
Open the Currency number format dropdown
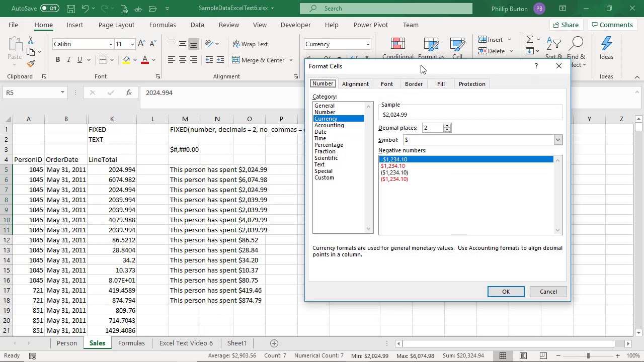tap(368, 44)
